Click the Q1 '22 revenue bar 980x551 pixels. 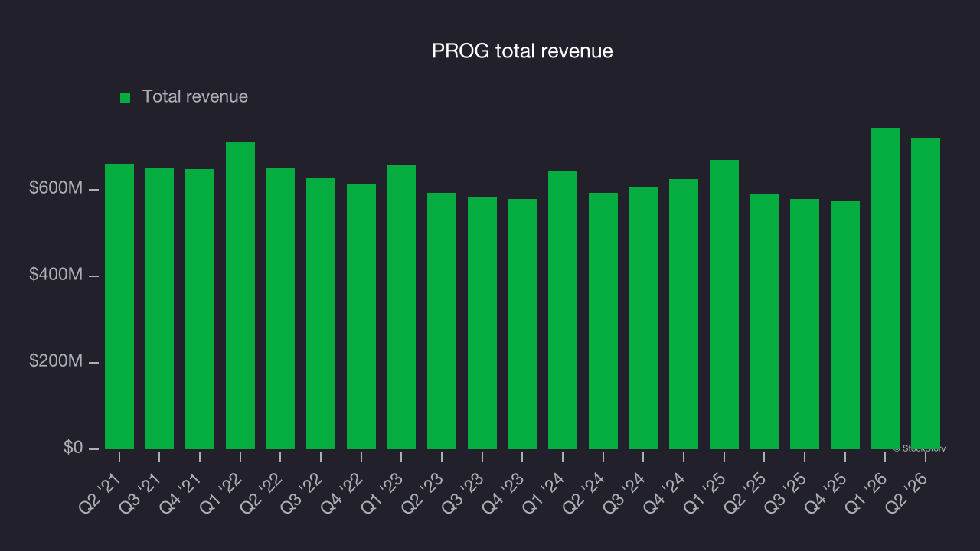(x=240, y=295)
